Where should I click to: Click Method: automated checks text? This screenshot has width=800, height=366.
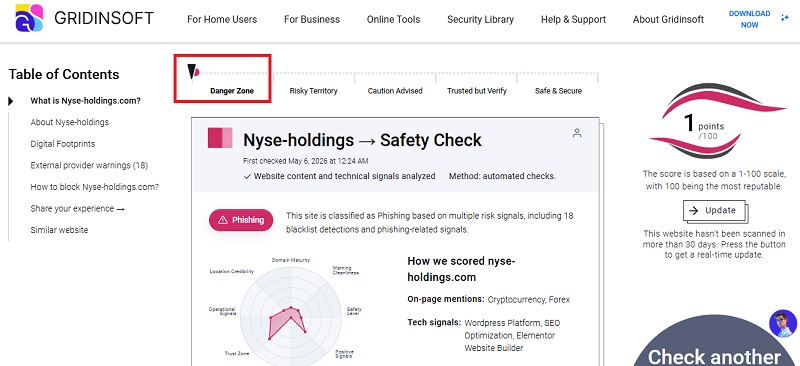click(502, 176)
